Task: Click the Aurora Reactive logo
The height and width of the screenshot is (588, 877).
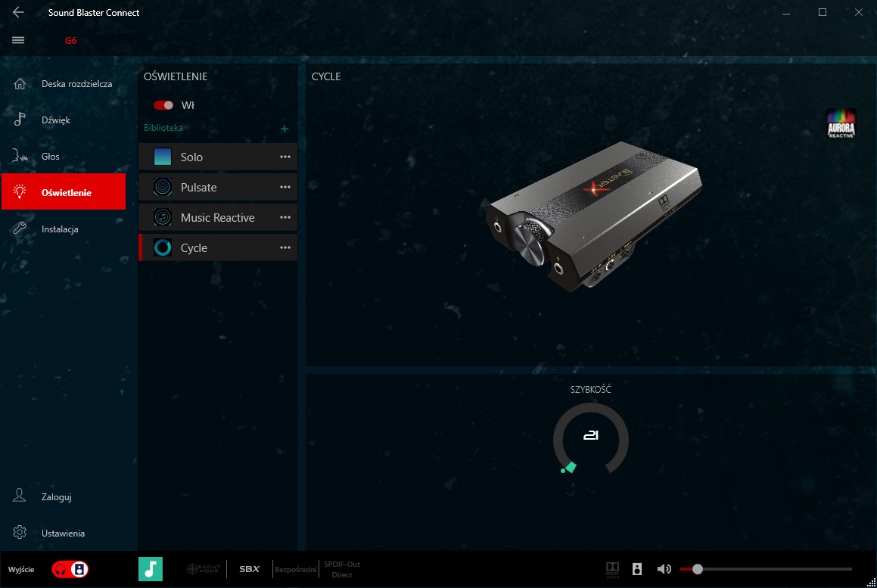Action: pos(841,123)
